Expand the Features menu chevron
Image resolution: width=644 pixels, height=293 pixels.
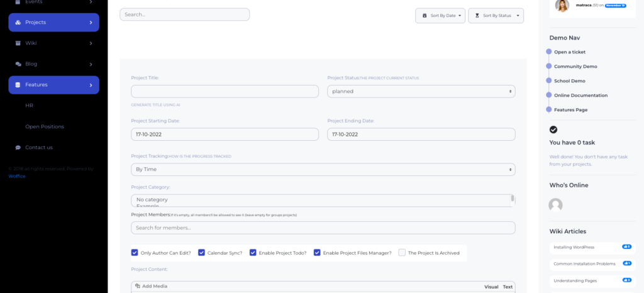point(91,86)
